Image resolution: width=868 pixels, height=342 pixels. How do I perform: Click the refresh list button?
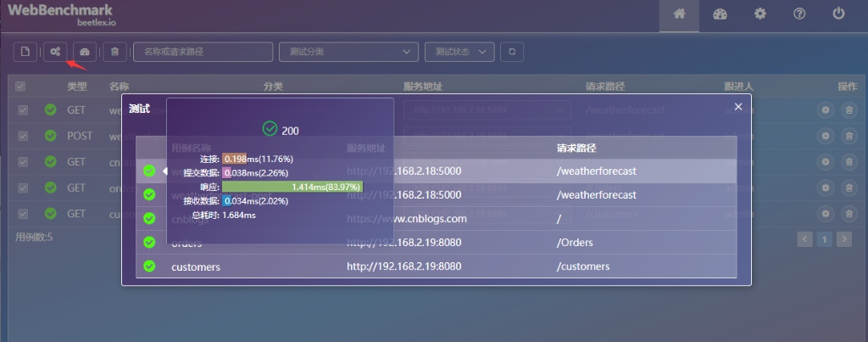(x=512, y=52)
